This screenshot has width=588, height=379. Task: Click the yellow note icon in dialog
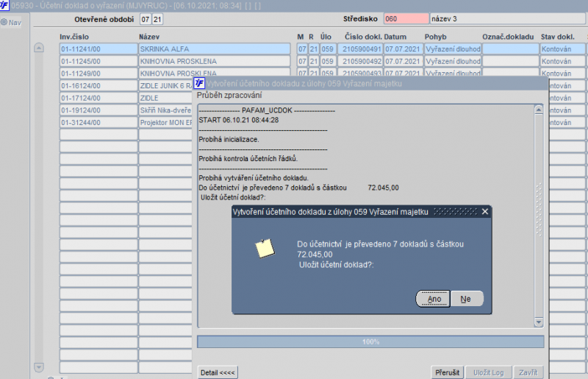coord(265,248)
